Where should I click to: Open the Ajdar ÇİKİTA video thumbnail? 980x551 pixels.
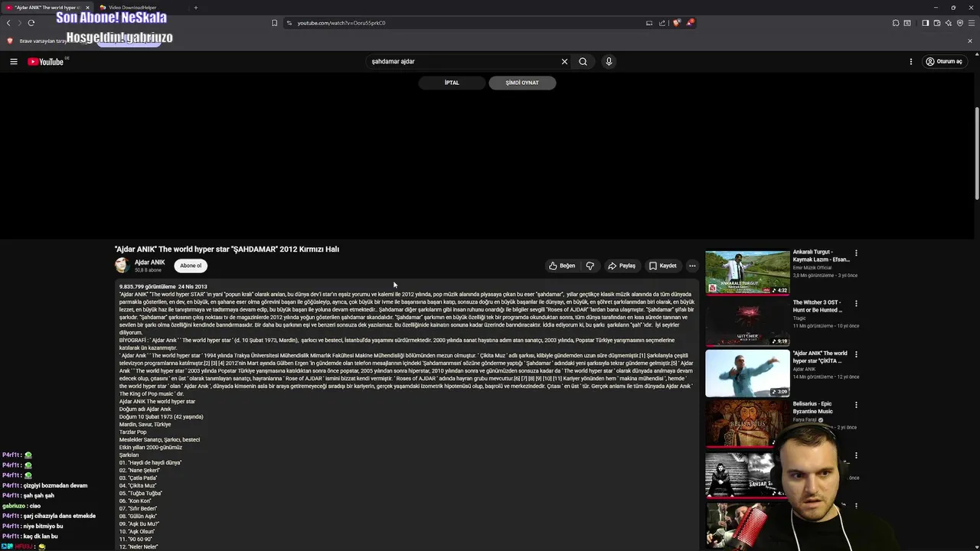click(x=747, y=373)
